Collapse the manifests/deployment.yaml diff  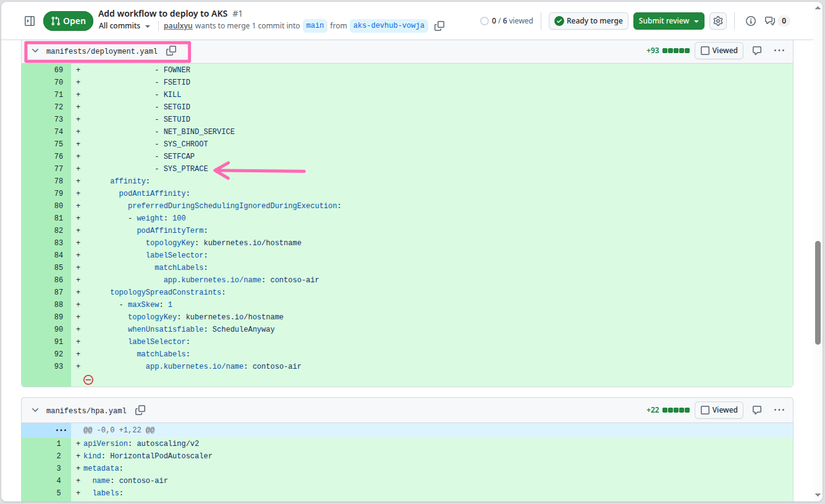click(x=35, y=51)
